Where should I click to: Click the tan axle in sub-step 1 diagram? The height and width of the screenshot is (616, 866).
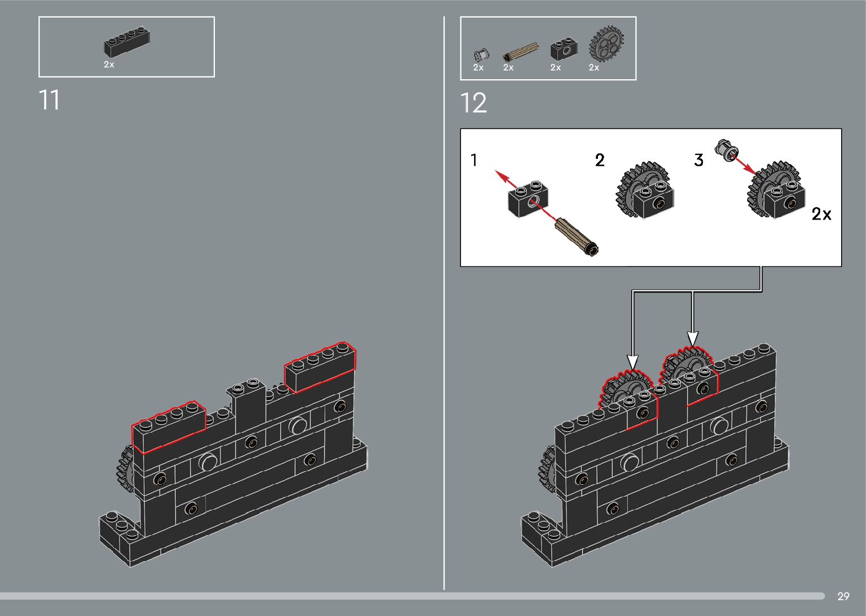click(x=576, y=235)
